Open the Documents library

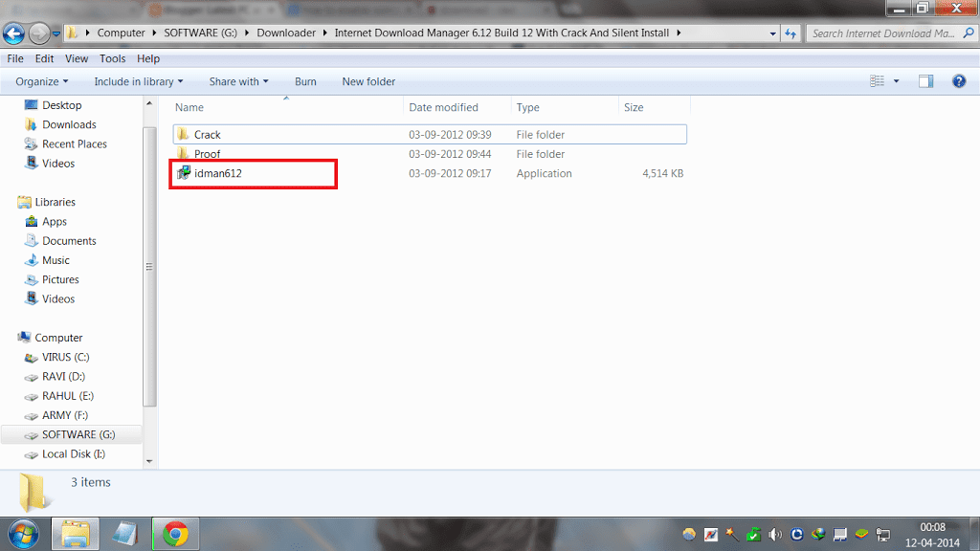69,240
